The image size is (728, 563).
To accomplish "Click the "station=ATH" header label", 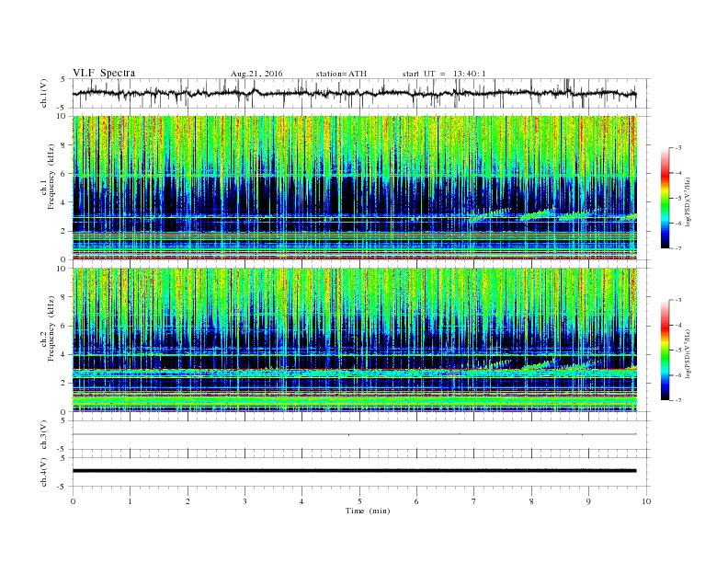I will click(341, 74).
